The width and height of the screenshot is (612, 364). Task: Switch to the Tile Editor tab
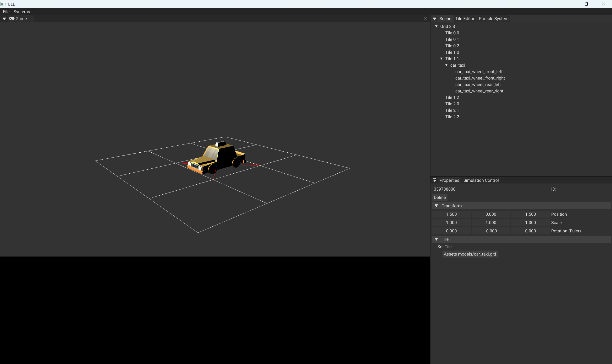pyautogui.click(x=465, y=19)
